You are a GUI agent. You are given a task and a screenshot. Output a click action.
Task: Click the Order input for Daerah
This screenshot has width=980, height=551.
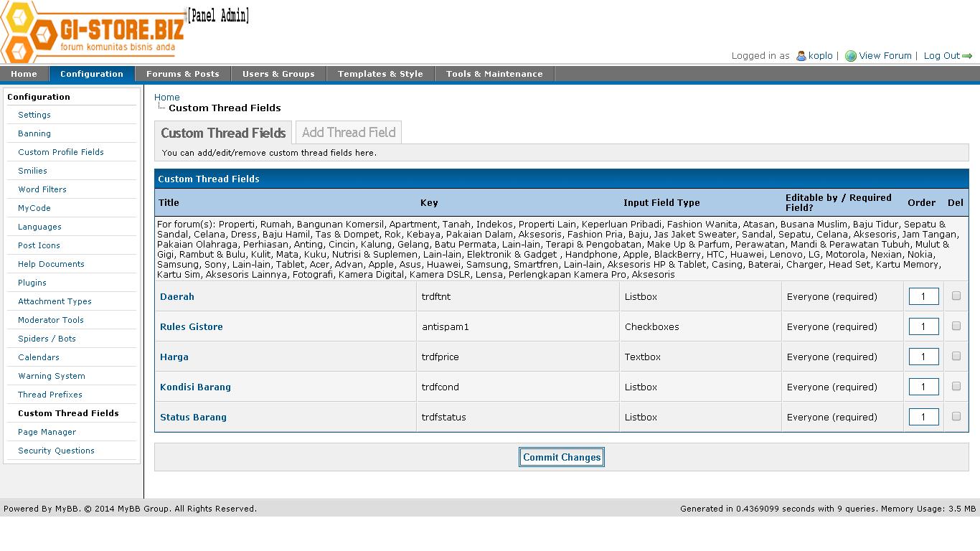[x=923, y=296]
